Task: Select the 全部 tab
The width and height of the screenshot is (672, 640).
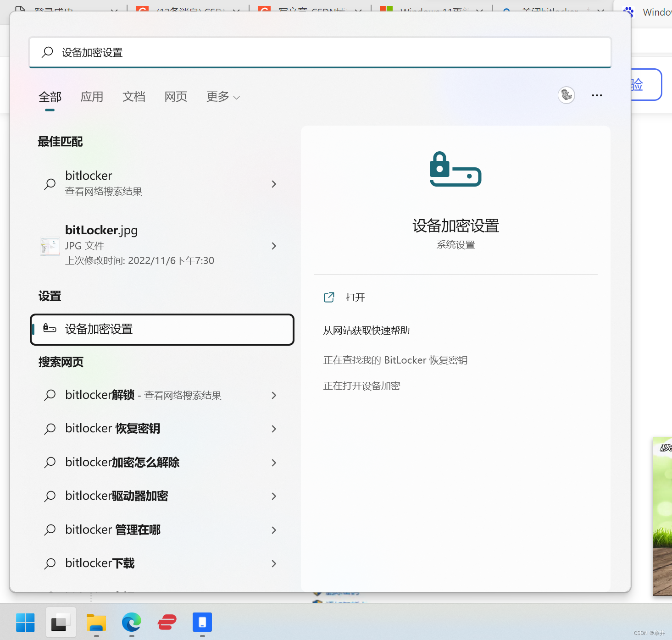Action: tap(50, 97)
